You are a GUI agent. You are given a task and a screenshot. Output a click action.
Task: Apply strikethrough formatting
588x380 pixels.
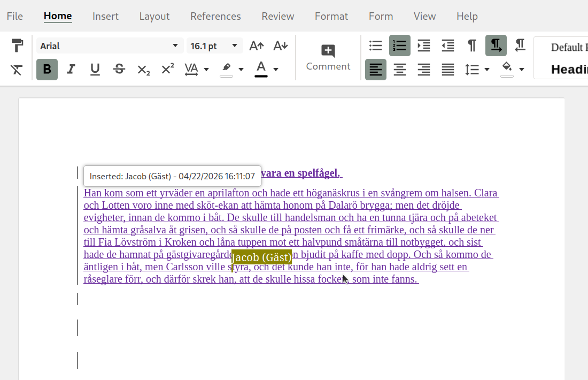[x=119, y=69]
